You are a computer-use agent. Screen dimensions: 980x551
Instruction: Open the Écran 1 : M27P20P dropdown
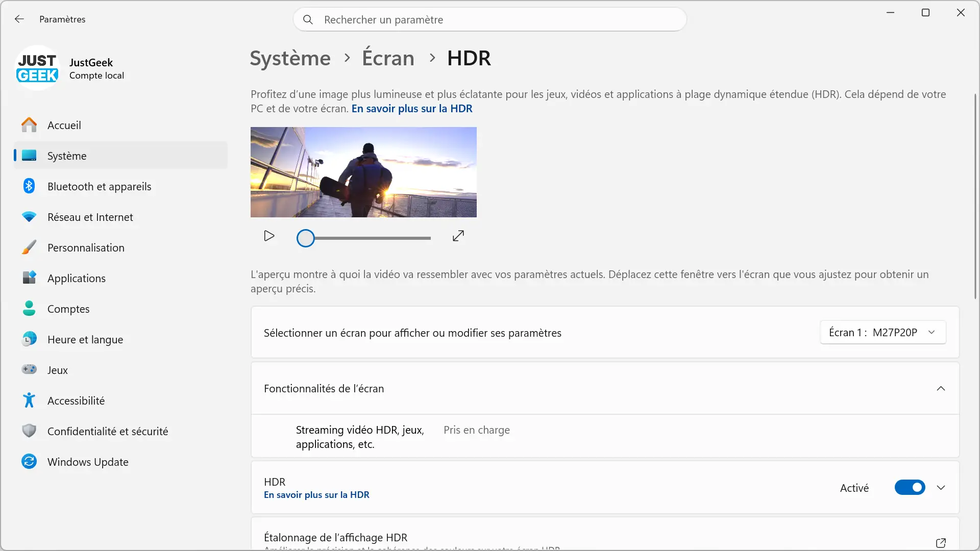[x=883, y=333]
